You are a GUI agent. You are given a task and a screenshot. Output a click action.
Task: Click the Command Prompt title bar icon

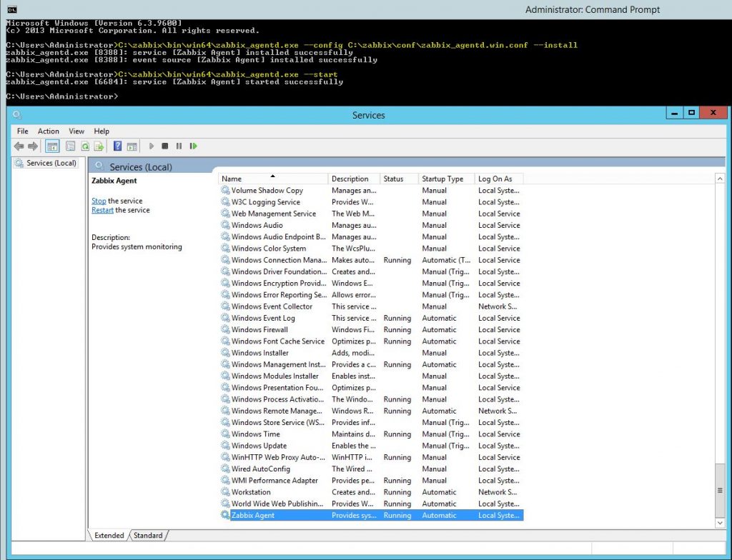(12, 9)
